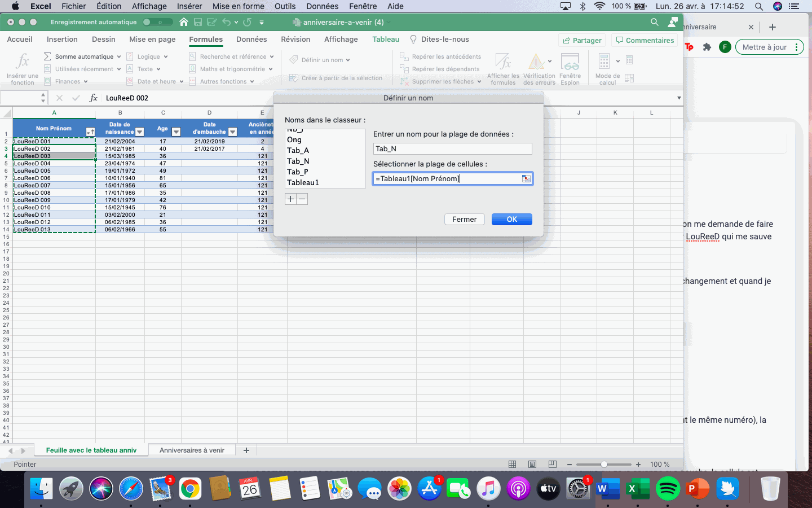Open the Fenêtre Espion watch window

click(x=570, y=69)
